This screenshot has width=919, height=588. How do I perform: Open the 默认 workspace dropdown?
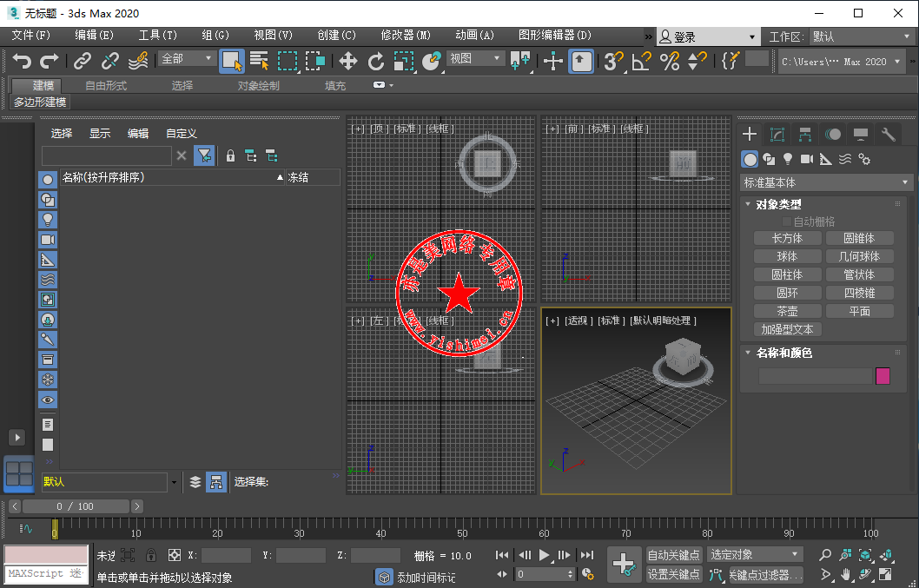(x=860, y=36)
